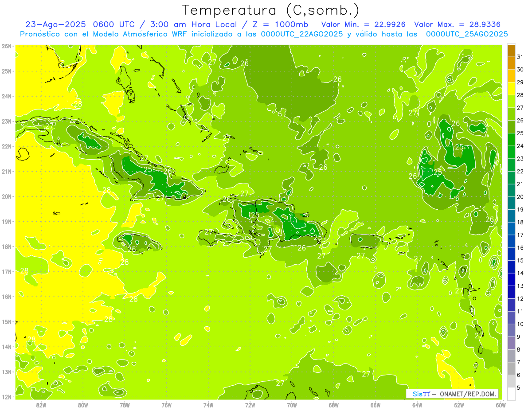Click the 13N latitude axis label
Screen dimensions: 532x411
(x=6, y=372)
